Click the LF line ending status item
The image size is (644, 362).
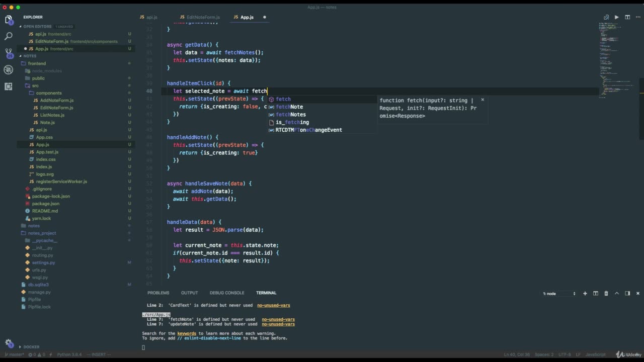pyautogui.click(x=578, y=354)
